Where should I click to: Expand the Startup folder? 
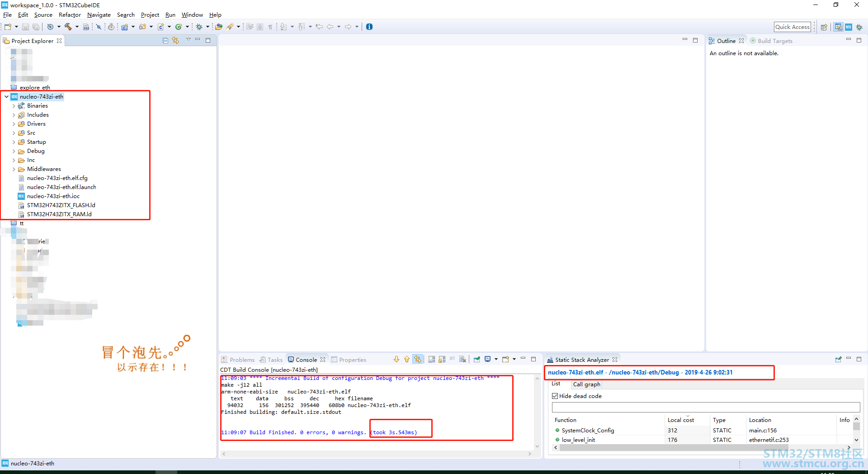(14, 142)
